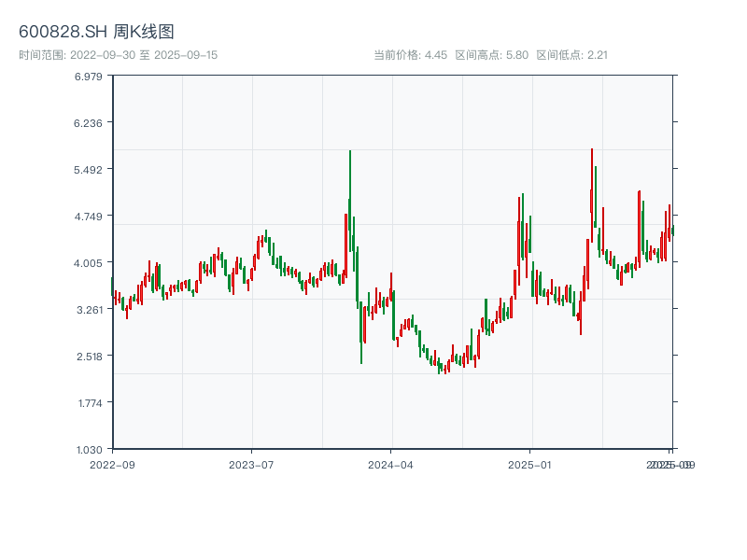Image resolution: width=747 pixels, height=560 pixels.
Task: Click x-axis date label 2024-04
Action: tap(390, 465)
